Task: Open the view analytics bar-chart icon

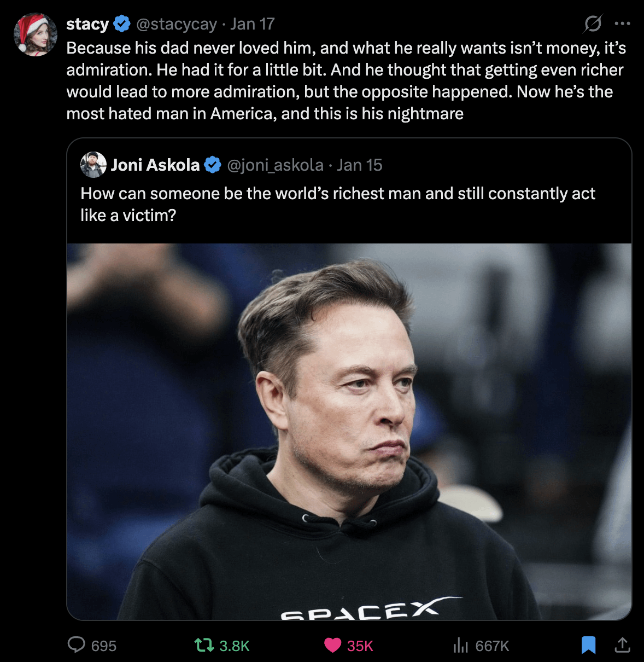Action: pyautogui.click(x=460, y=646)
